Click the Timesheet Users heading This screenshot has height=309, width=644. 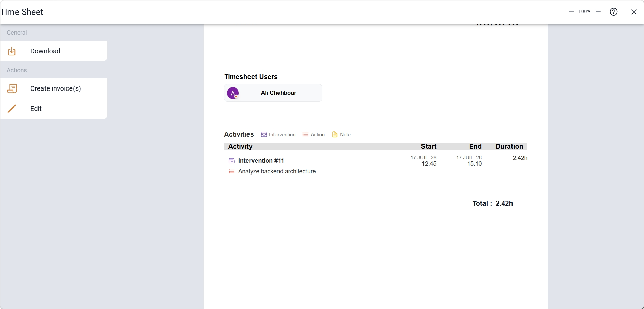point(251,77)
